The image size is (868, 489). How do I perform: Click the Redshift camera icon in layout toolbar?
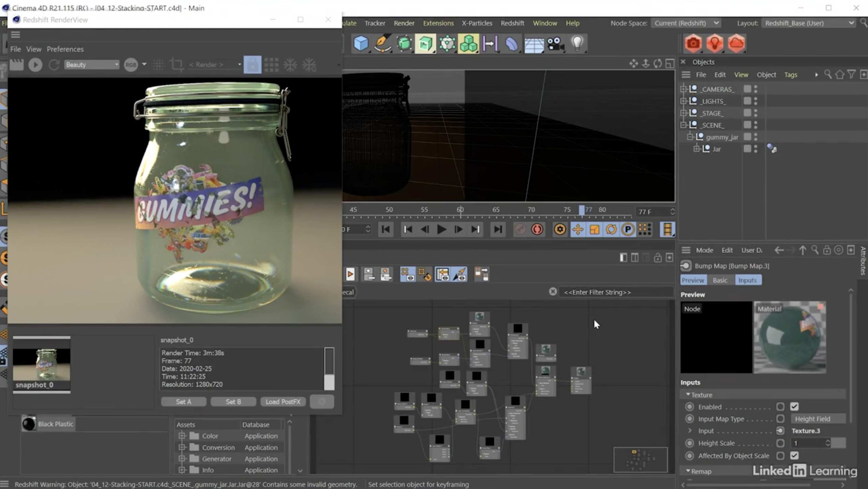[693, 44]
